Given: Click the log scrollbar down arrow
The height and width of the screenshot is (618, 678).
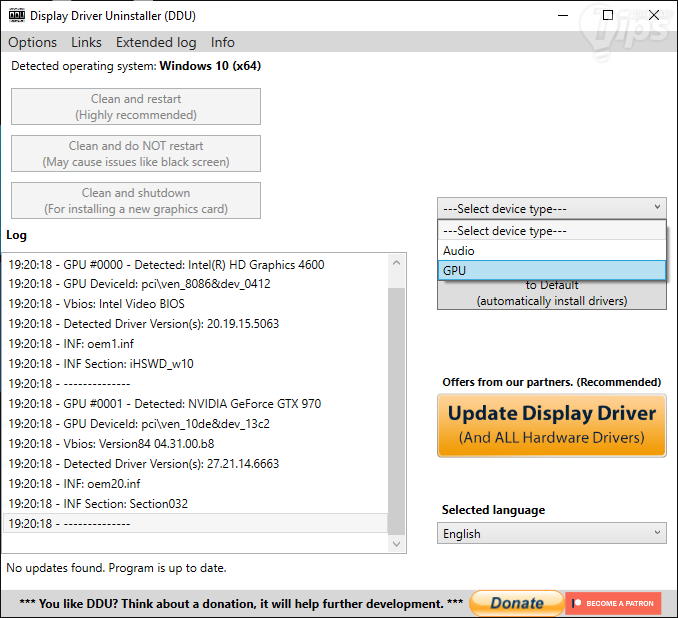Looking at the screenshot, I should (x=397, y=544).
